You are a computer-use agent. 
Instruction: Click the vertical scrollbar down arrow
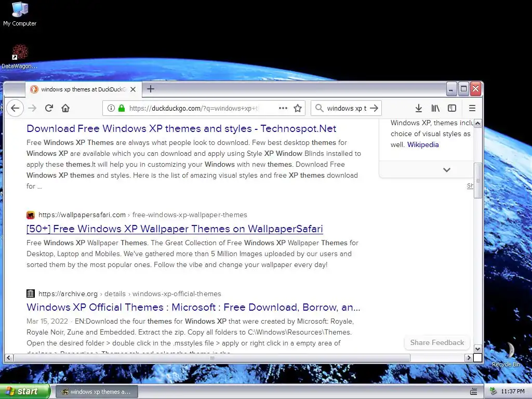pos(478,349)
